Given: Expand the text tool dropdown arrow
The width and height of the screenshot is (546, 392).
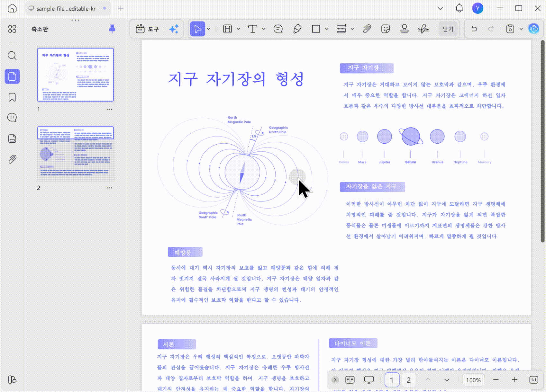Looking at the screenshot, I should [264, 29].
